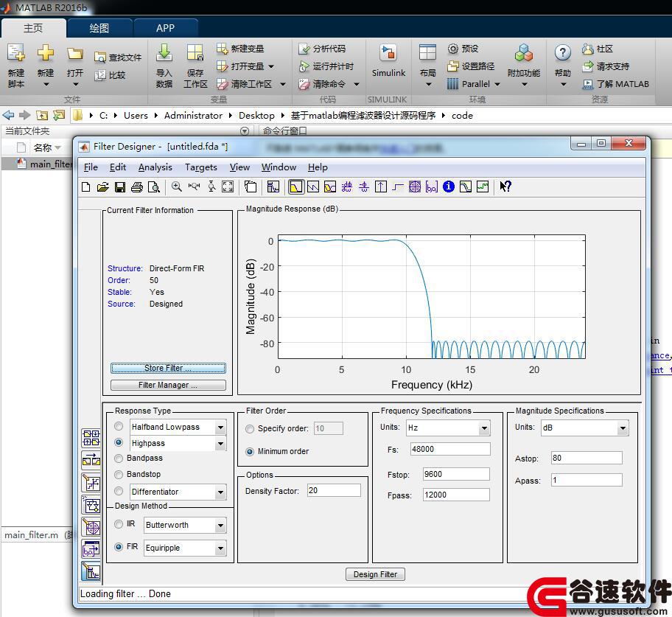Choose FIR design method
The image size is (672, 617).
pyautogui.click(x=119, y=547)
